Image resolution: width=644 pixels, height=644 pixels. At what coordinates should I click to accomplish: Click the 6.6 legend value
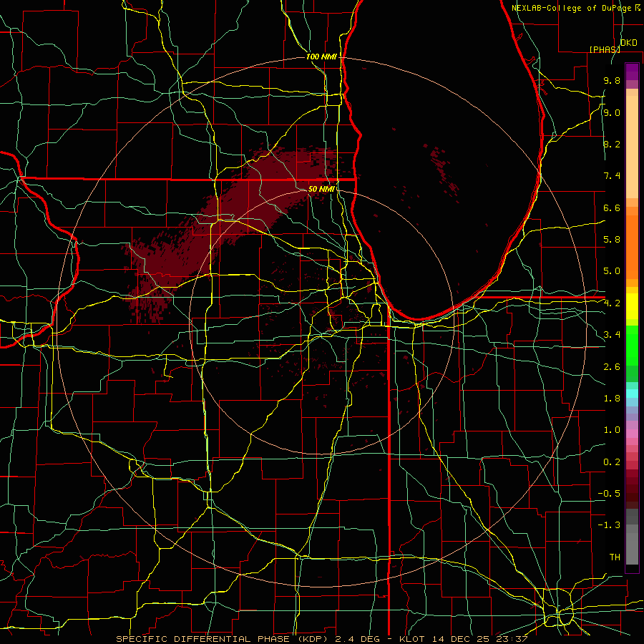pos(612,208)
